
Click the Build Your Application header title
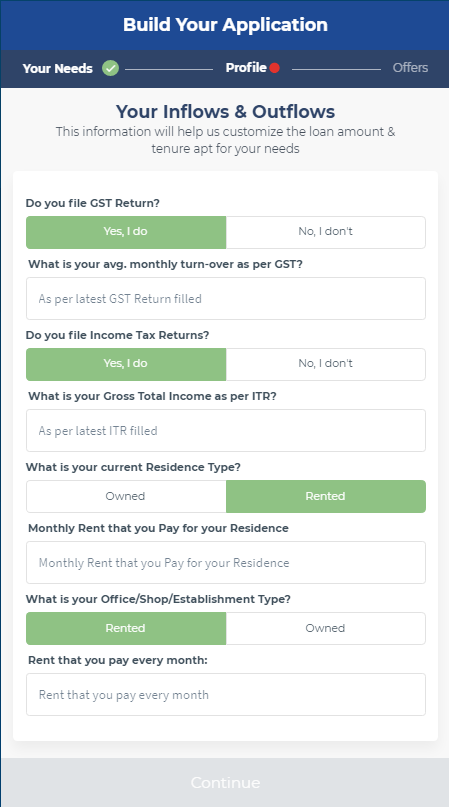(225, 25)
